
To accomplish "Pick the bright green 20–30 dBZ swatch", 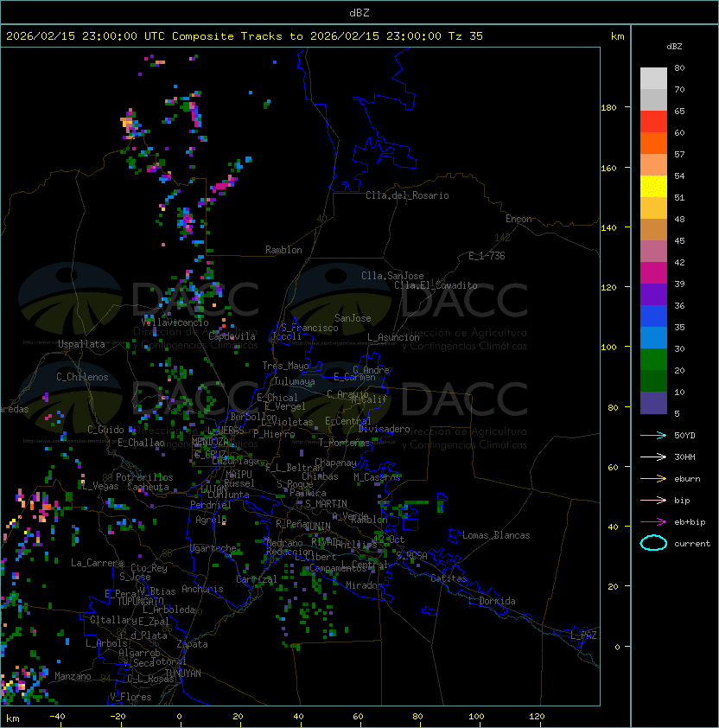I will coord(653,360).
